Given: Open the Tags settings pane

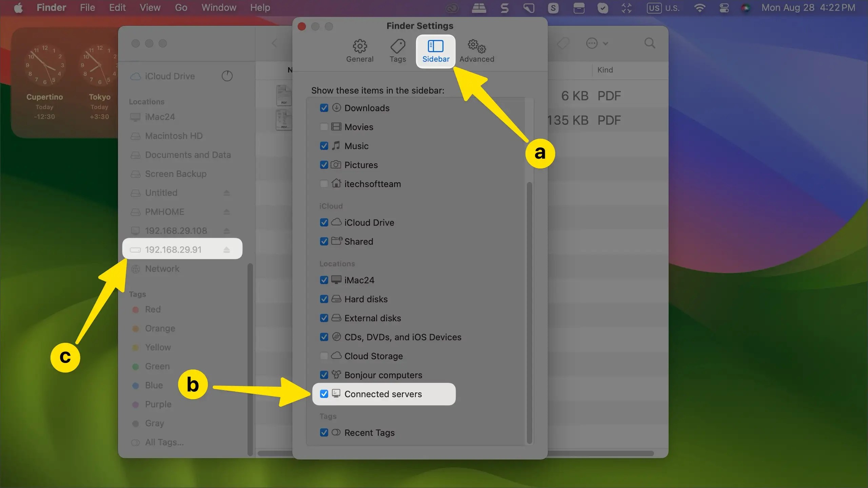Looking at the screenshot, I should tap(397, 50).
